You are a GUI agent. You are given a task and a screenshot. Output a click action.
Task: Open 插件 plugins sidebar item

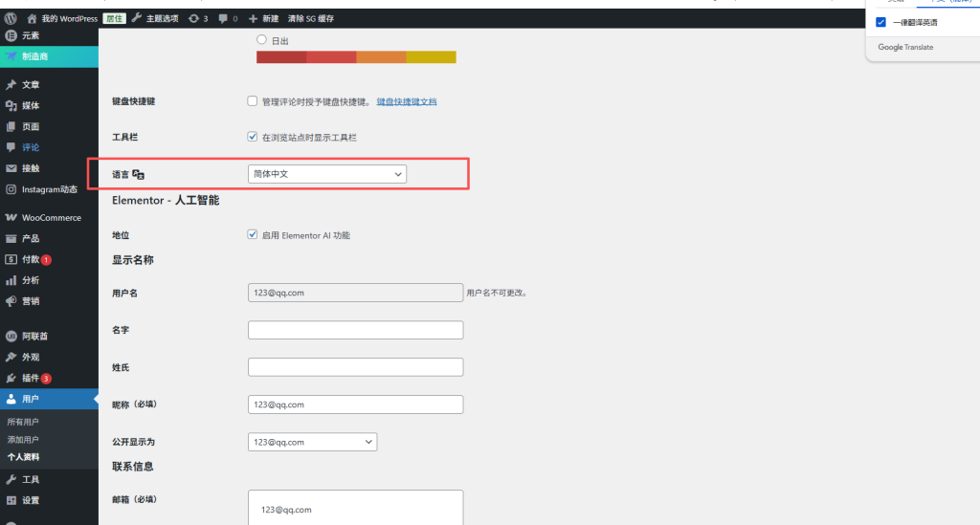click(x=49, y=378)
